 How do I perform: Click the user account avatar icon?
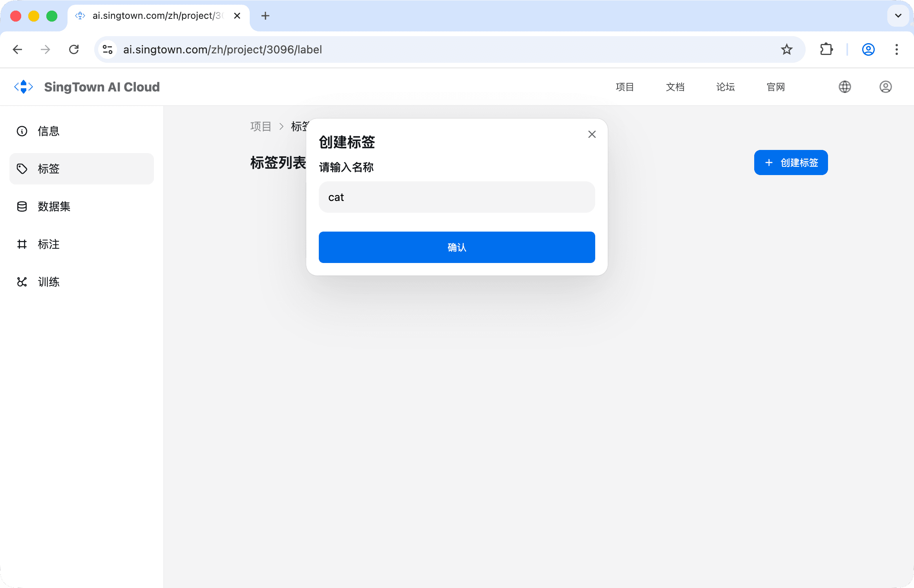[x=885, y=87]
